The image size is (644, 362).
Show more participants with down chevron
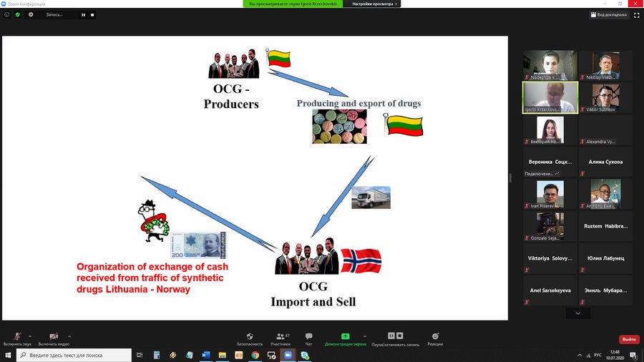pos(578,313)
